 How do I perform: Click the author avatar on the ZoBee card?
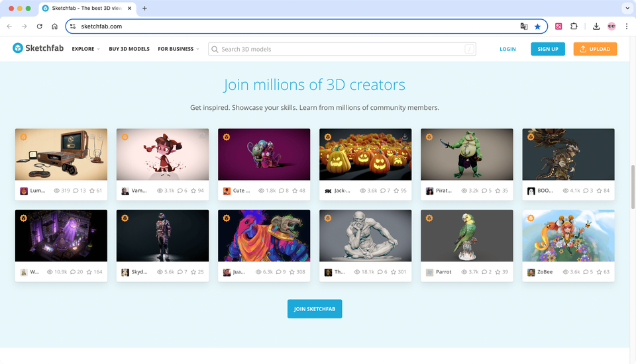point(531,272)
